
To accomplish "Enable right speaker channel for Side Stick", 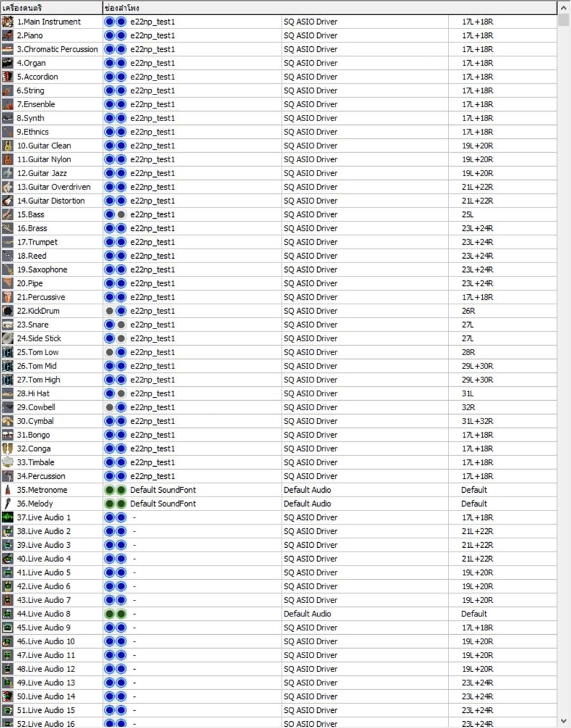I will pyautogui.click(x=121, y=339).
